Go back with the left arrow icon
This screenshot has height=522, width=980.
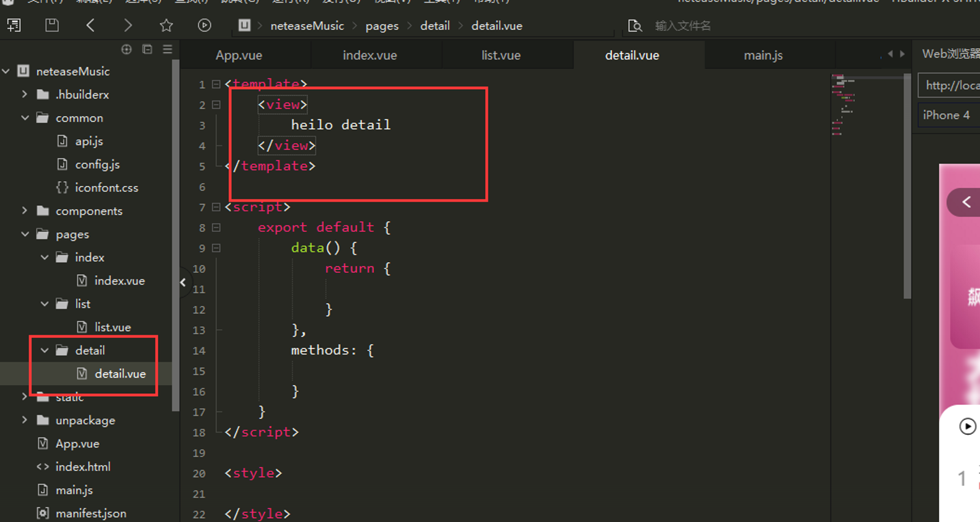point(90,25)
